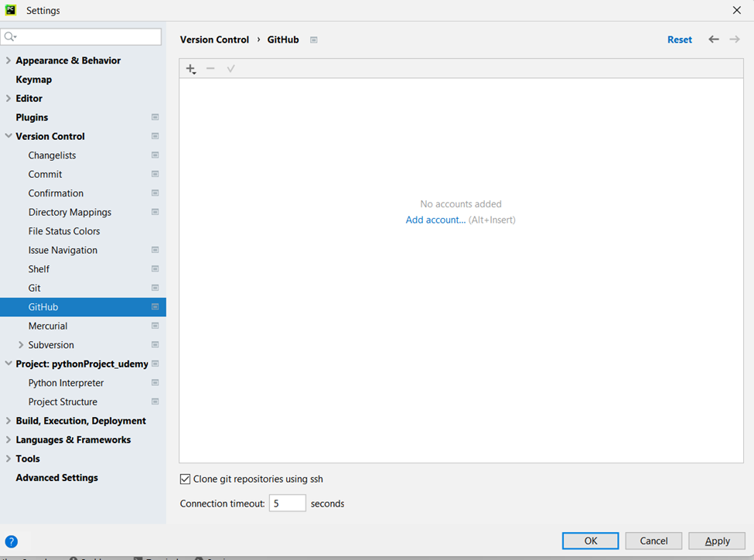754x560 pixels.
Task: Expand the Subversion node
Action: pos(21,344)
